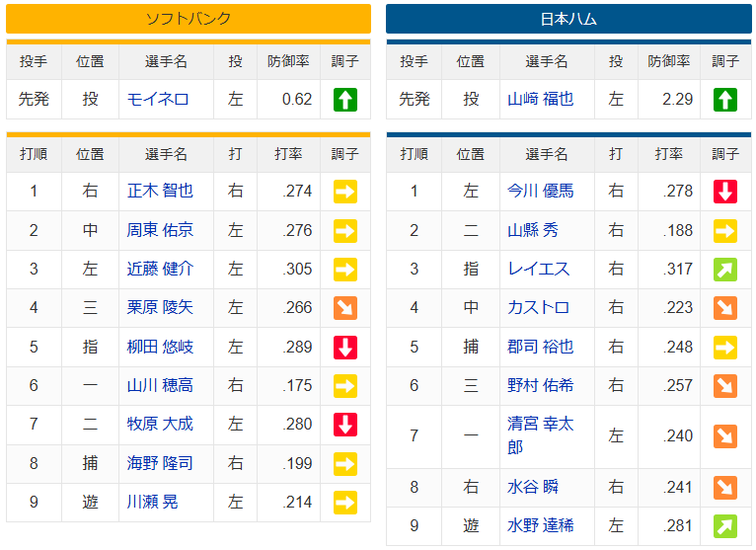Viewport: 756px width, 550px height.
Task: Click the 防御率 column header under ソフトバンク
Action: click(x=288, y=61)
